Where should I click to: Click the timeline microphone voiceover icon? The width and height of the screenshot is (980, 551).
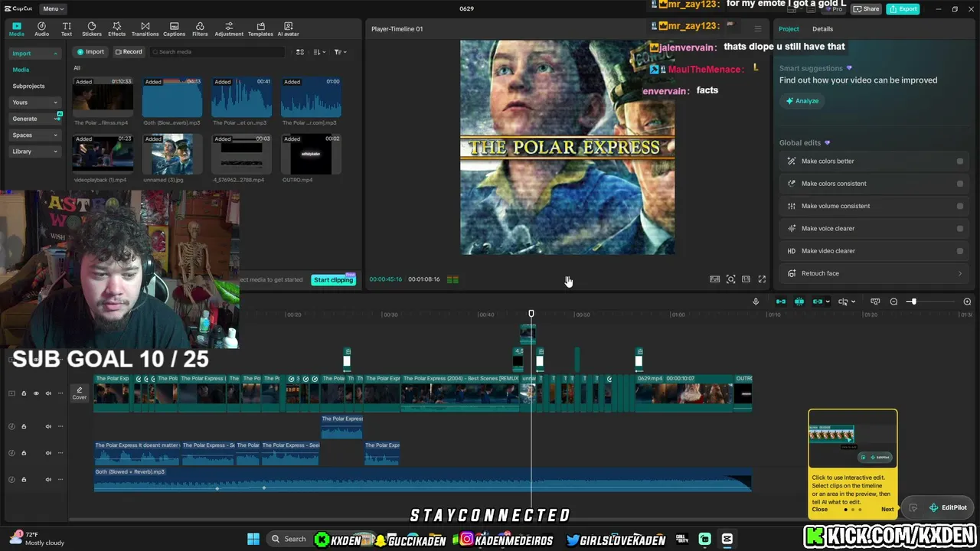(756, 302)
